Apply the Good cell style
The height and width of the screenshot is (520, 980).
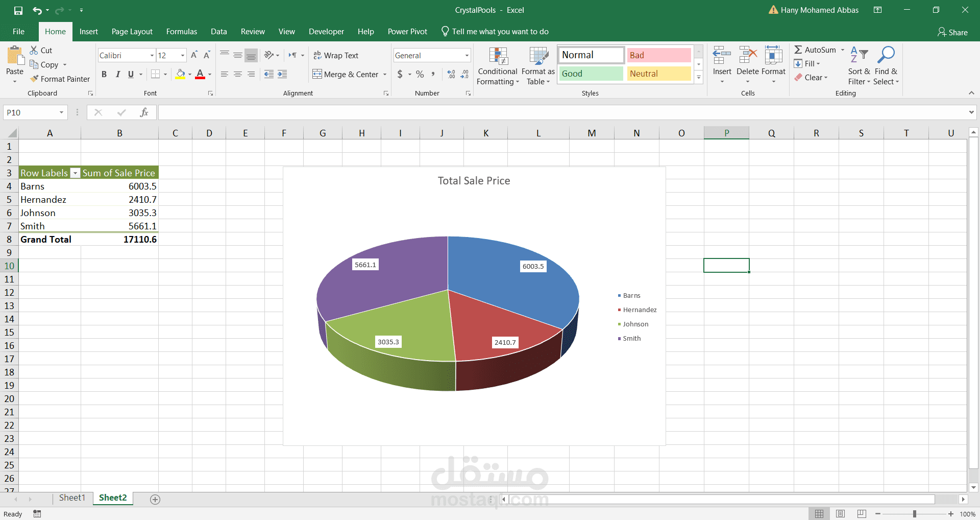click(x=590, y=73)
